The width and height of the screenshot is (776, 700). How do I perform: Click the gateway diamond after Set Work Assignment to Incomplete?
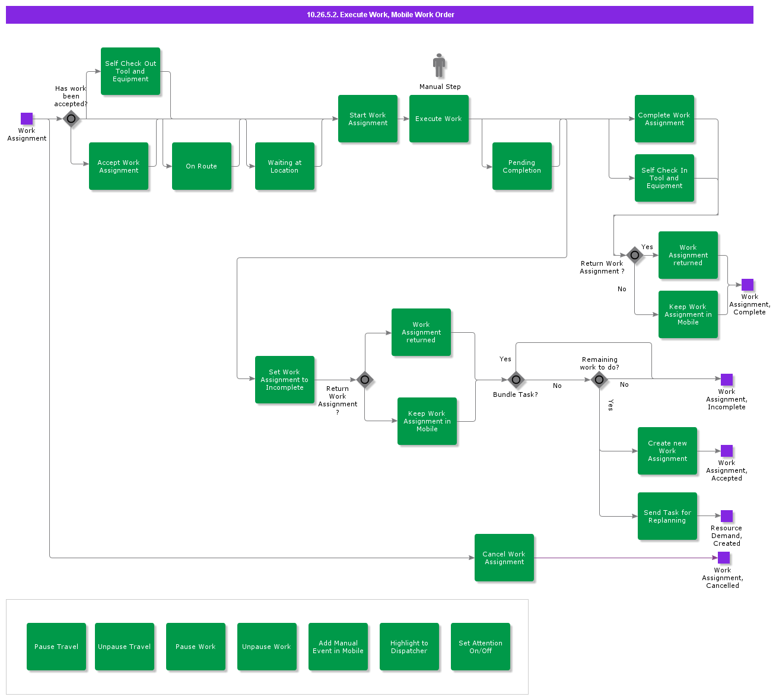(x=365, y=380)
